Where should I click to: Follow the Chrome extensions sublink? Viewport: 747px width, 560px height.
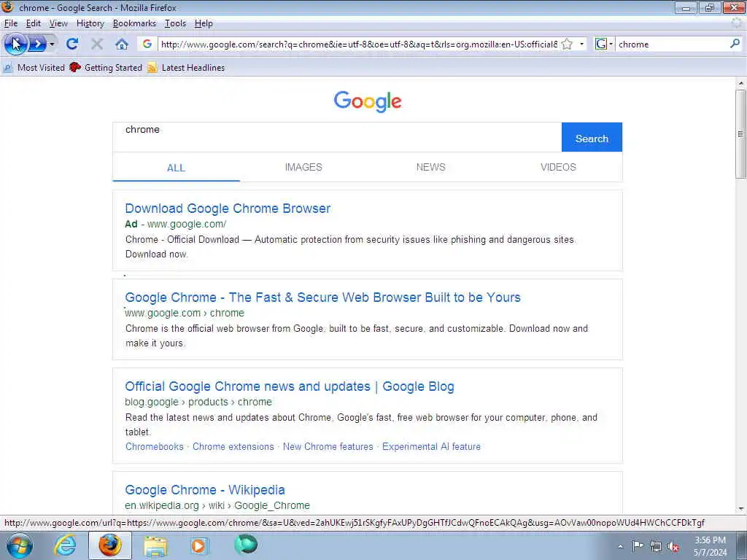[x=233, y=447]
